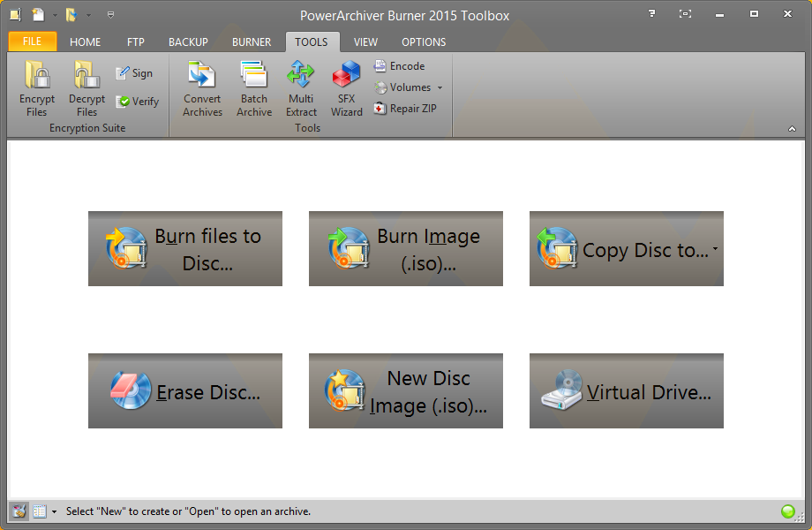Click the full screen mode icon in title bar
The image size is (812, 530).
pyautogui.click(x=685, y=14)
